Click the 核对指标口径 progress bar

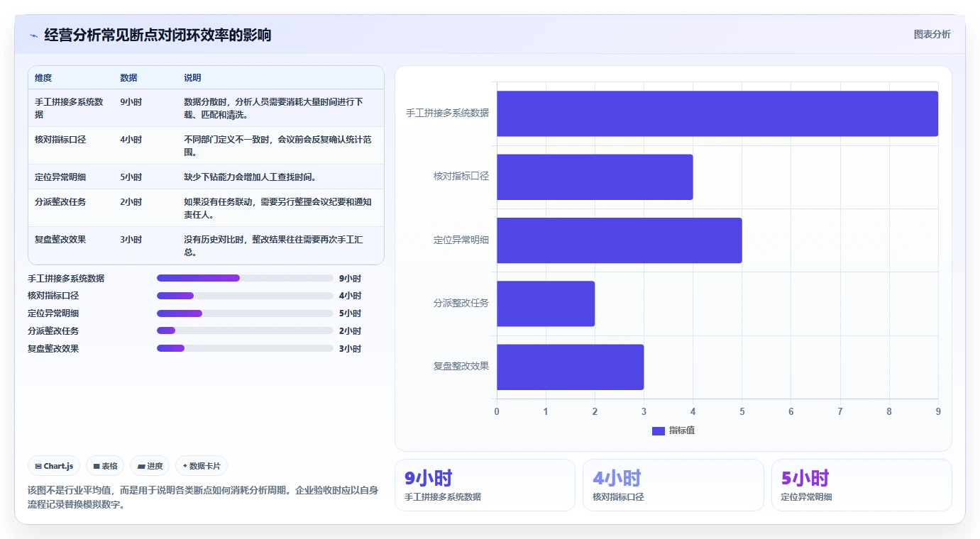(245, 296)
